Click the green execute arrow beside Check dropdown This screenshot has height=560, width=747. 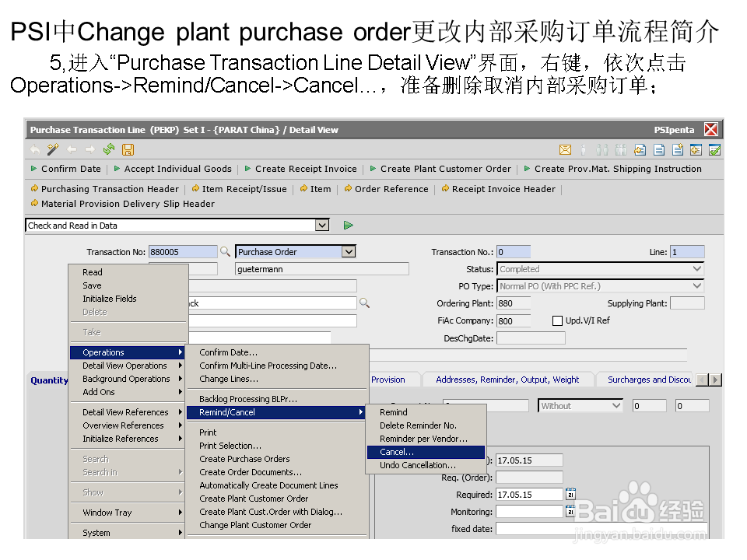pos(348,224)
